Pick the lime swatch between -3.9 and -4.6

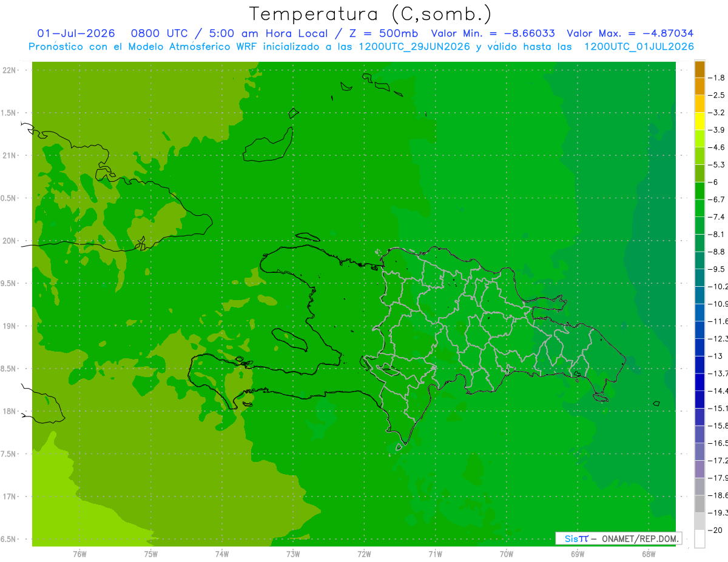(x=699, y=138)
